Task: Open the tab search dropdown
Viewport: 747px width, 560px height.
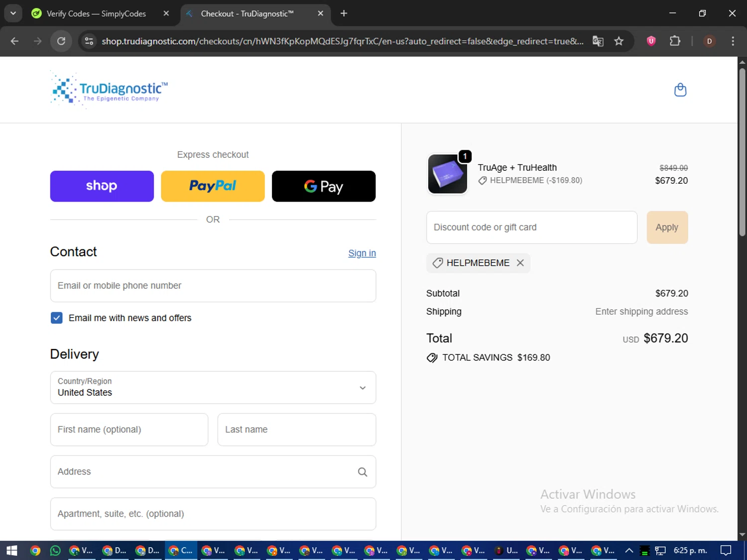Action: [x=13, y=13]
